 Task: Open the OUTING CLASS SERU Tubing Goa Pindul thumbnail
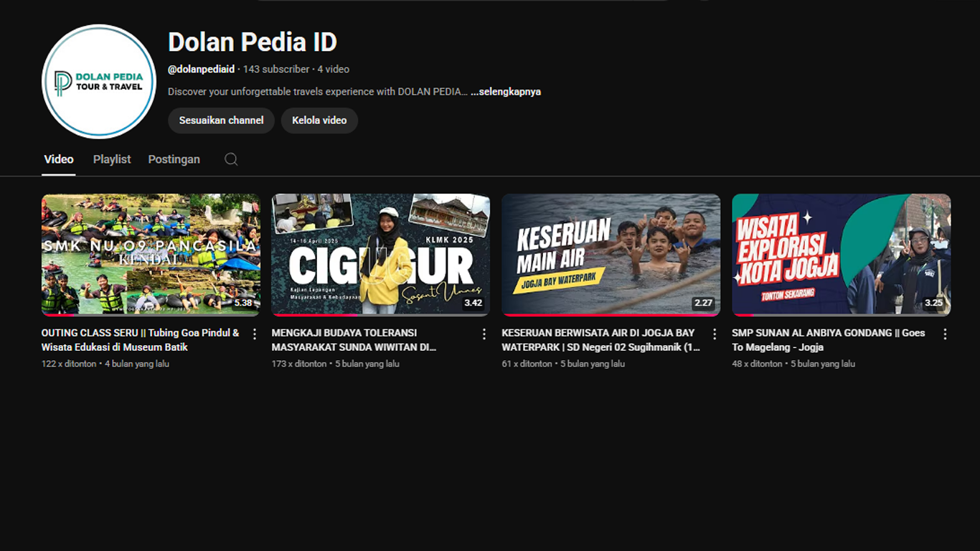coord(150,254)
